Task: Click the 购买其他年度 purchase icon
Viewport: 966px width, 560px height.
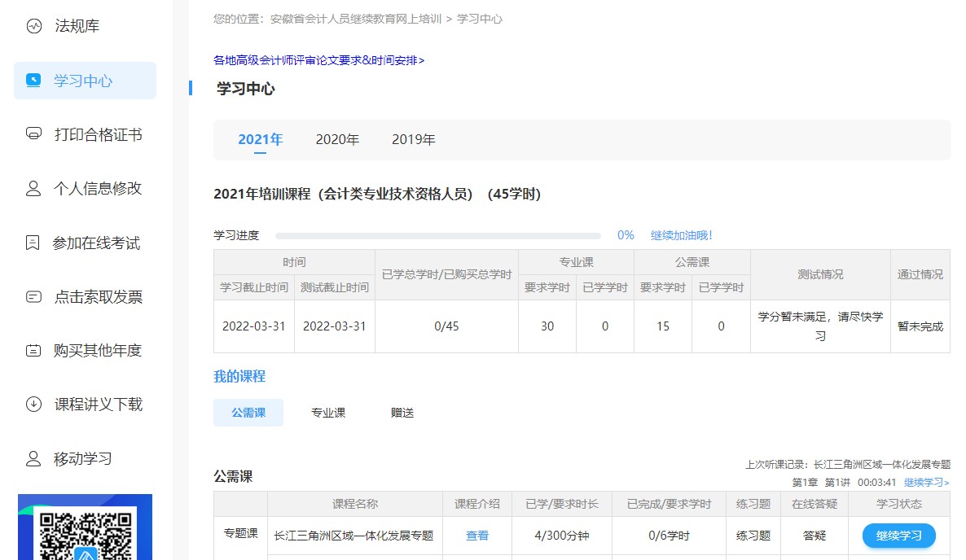Action: 33,350
